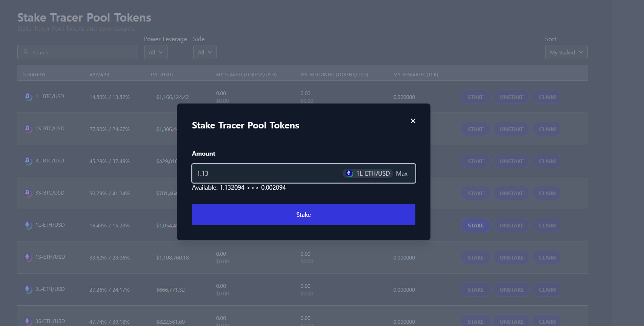The height and width of the screenshot is (326, 644).
Task: Click CLAIM for the 3L-BTC/USD row
Action: pyautogui.click(x=547, y=161)
